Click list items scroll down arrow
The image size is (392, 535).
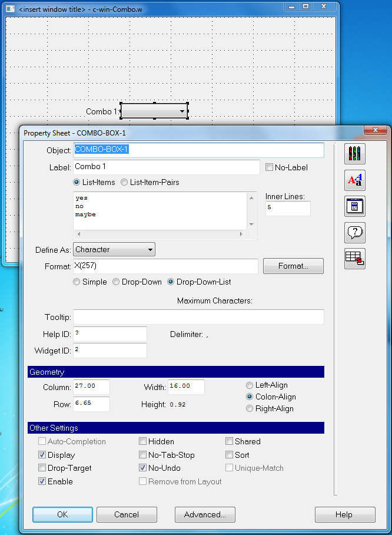[x=251, y=224]
